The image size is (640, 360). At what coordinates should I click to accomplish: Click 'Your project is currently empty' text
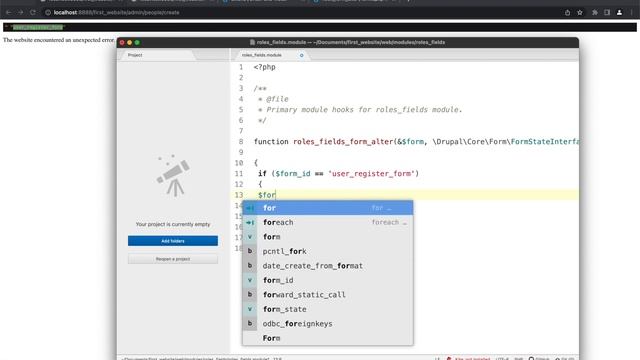173,224
